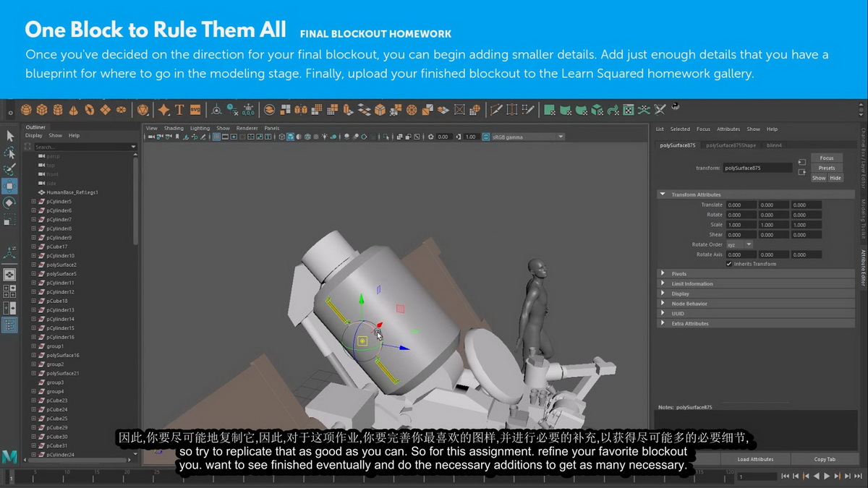Expand pCylinder5 in Outliner
The width and height of the screenshot is (868, 488).
click(33, 202)
